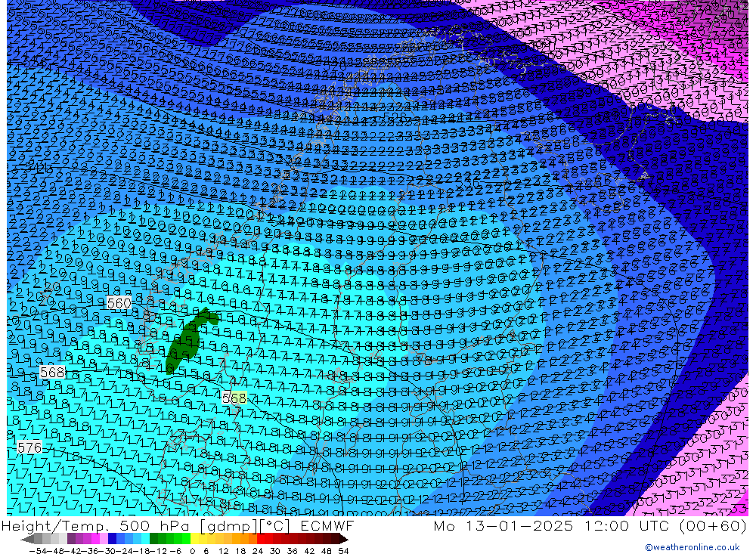Click the white-backed 568 contour label
Viewport: 756px width, 554px height.
pos(53,372)
